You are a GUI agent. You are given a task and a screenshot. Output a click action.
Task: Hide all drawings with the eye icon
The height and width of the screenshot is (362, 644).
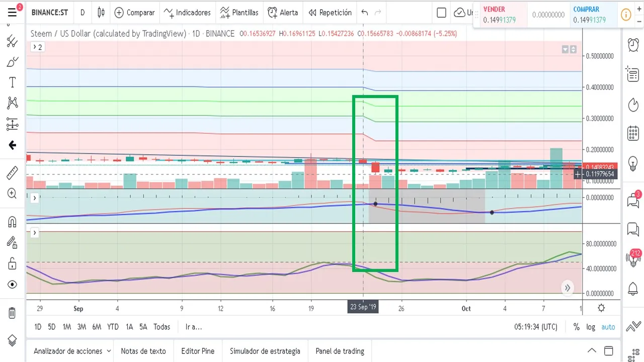click(12, 285)
